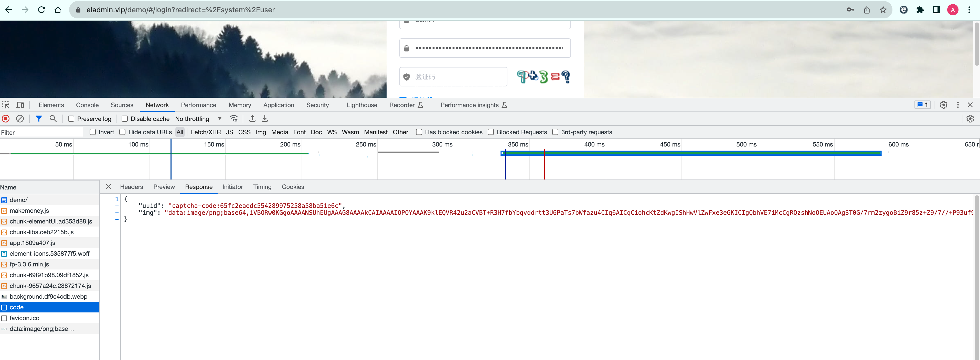980x360 pixels.
Task: Toggle the device emulation toolbar
Action: pyautogui.click(x=20, y=105)
